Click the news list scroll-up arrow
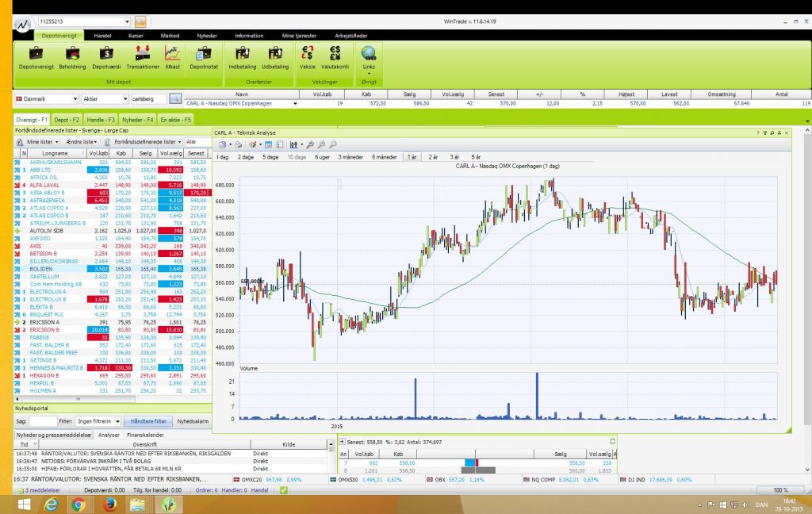812x514 pixels. tap(331, 444)
